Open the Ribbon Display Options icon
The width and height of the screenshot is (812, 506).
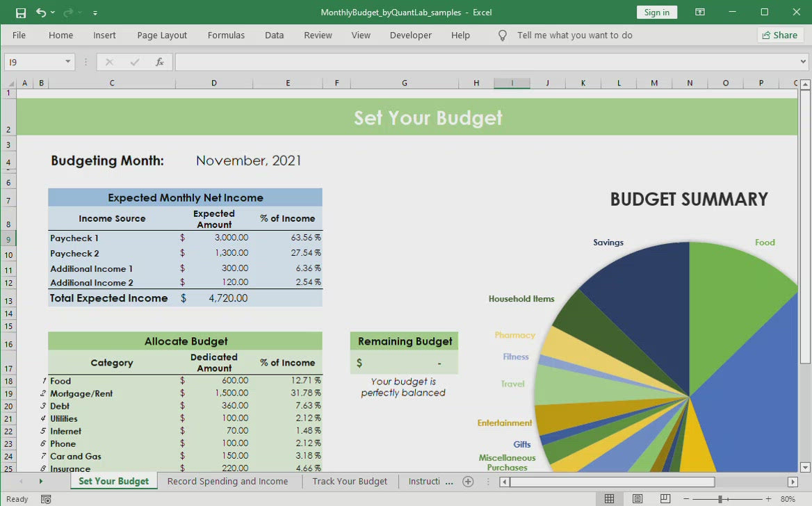[700, 13]
